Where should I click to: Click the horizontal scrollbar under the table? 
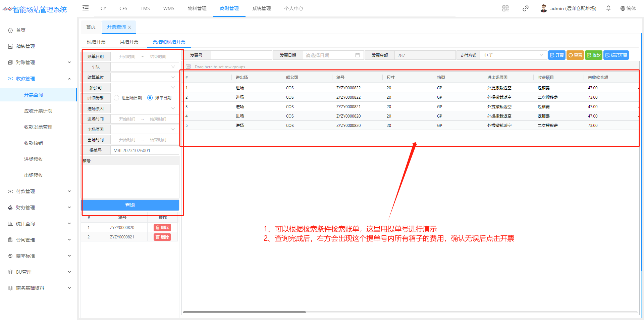(x=244, y=312)
